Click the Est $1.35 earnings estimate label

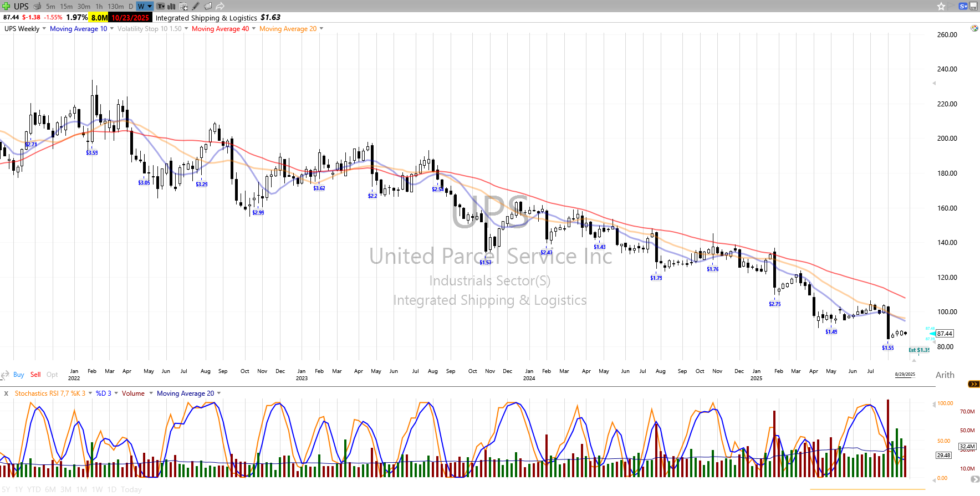click(x=919, y=350)
